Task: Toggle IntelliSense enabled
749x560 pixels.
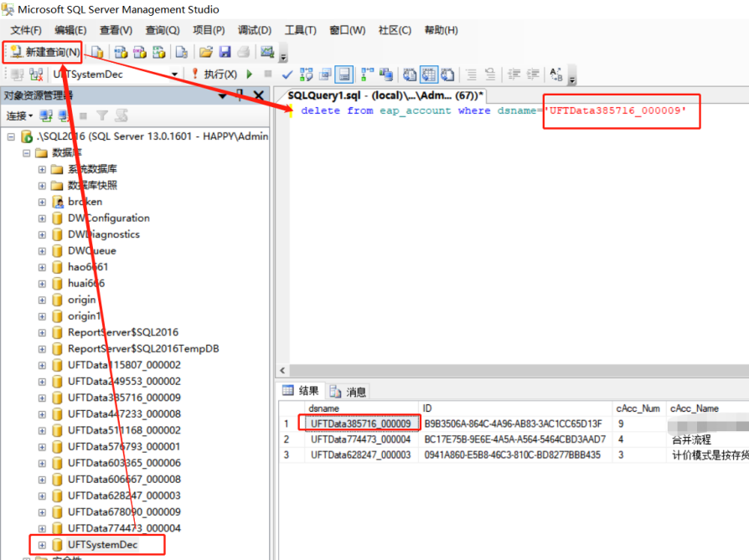Action: 344,74
